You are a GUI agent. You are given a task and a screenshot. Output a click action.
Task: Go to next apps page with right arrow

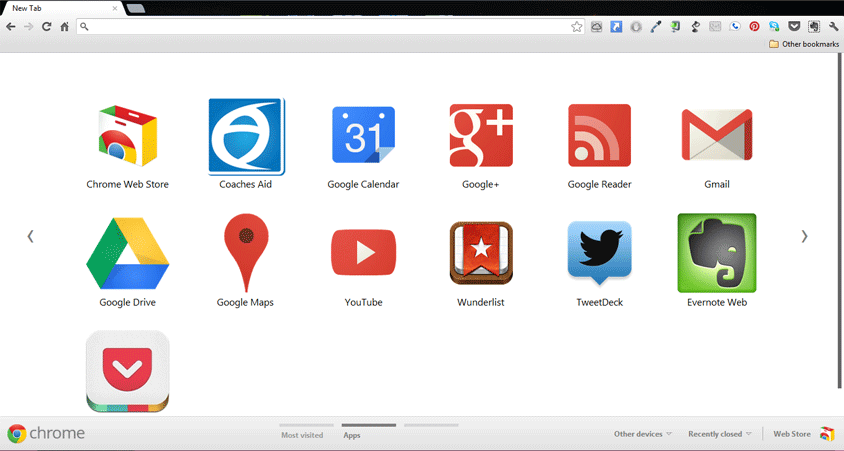click(x=804, y=237)
